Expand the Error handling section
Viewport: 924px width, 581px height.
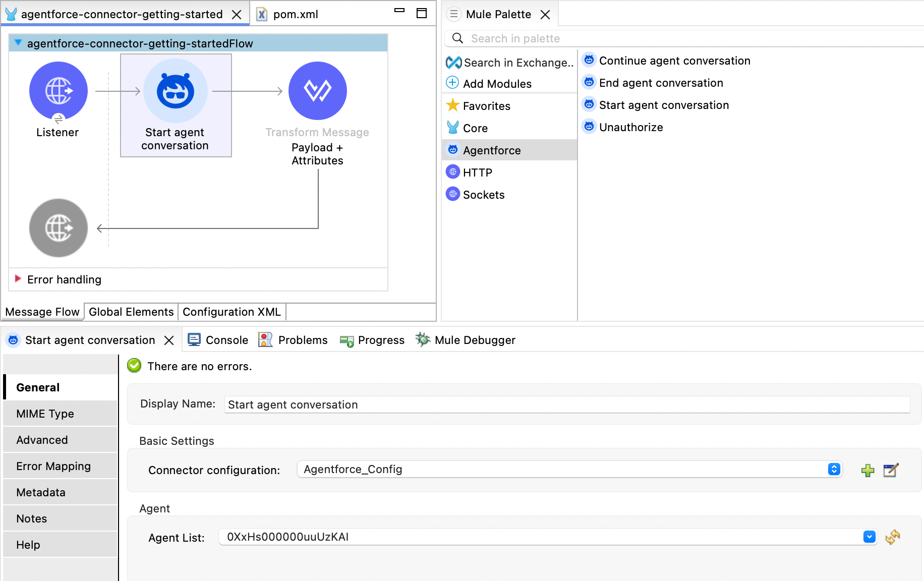(18, 279)
